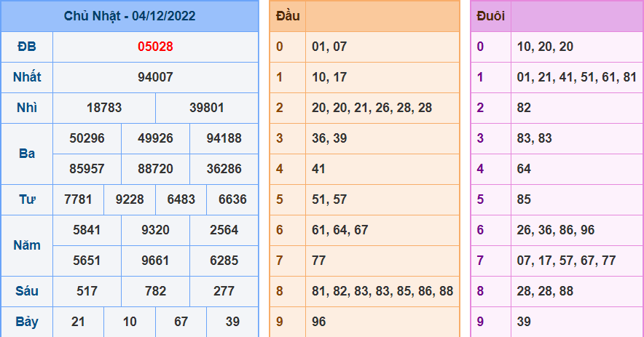Click the 'Năm' row label

click(x=27, y=245)
